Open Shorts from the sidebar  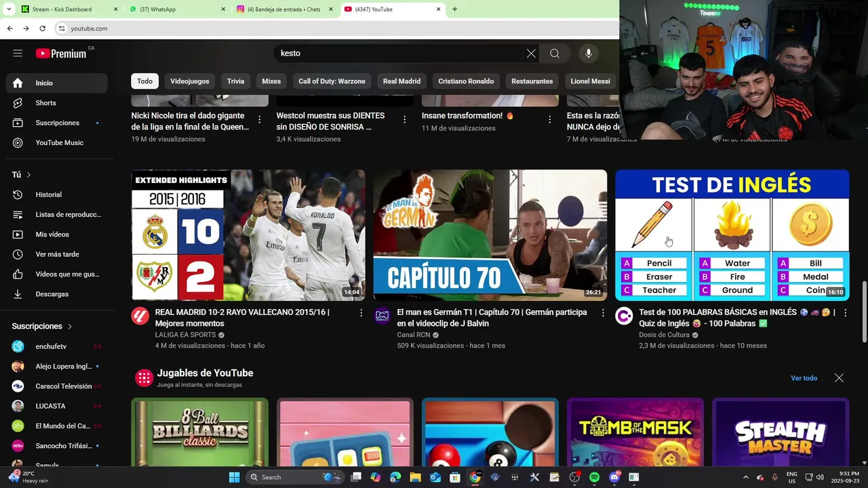[57, 103]
